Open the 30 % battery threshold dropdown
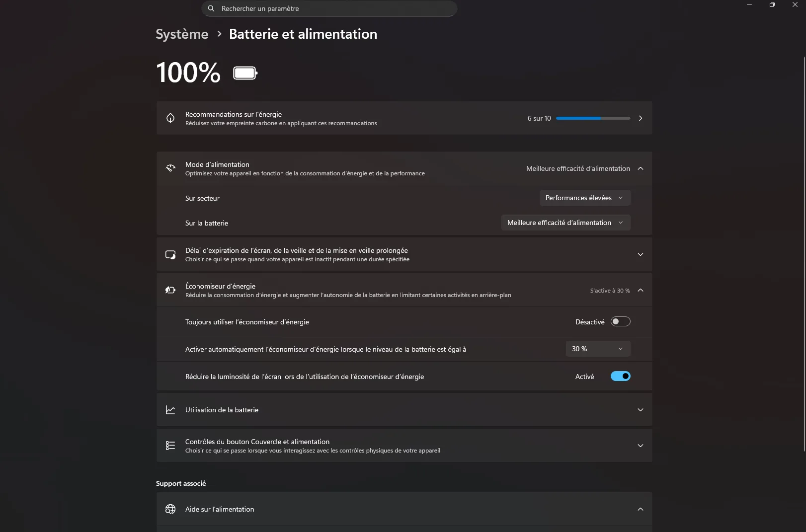The height and width of the screenshot is (532, 806). point(598,349)
